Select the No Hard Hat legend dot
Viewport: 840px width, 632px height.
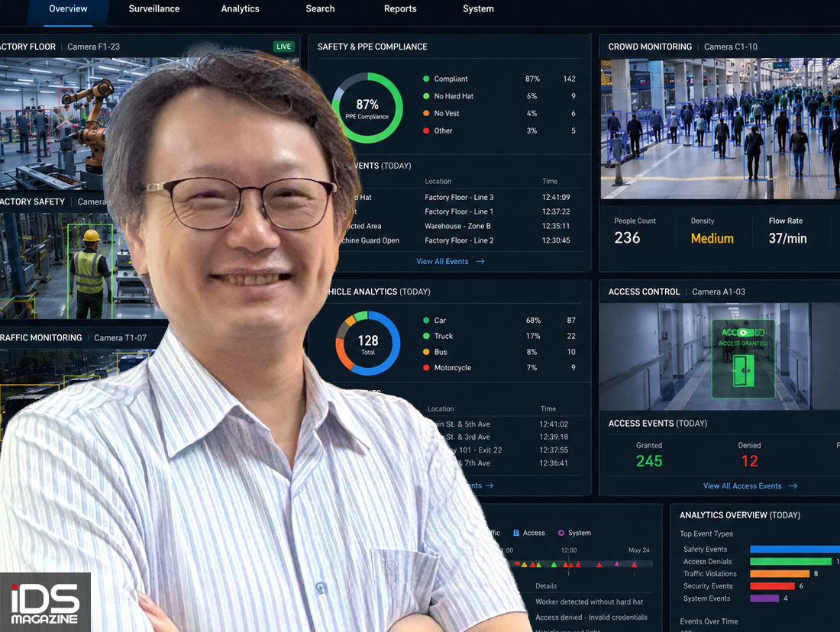pyautogui.click(x=426, y=96)
